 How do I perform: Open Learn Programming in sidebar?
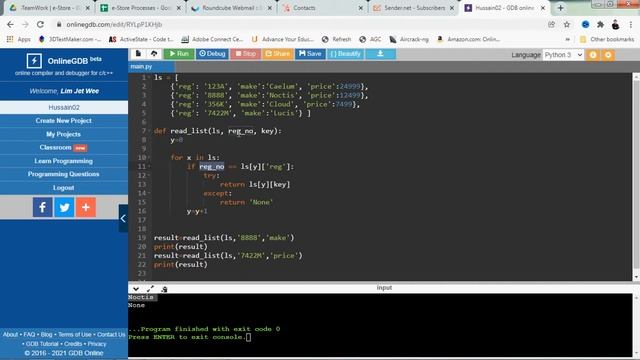point(64,161)
